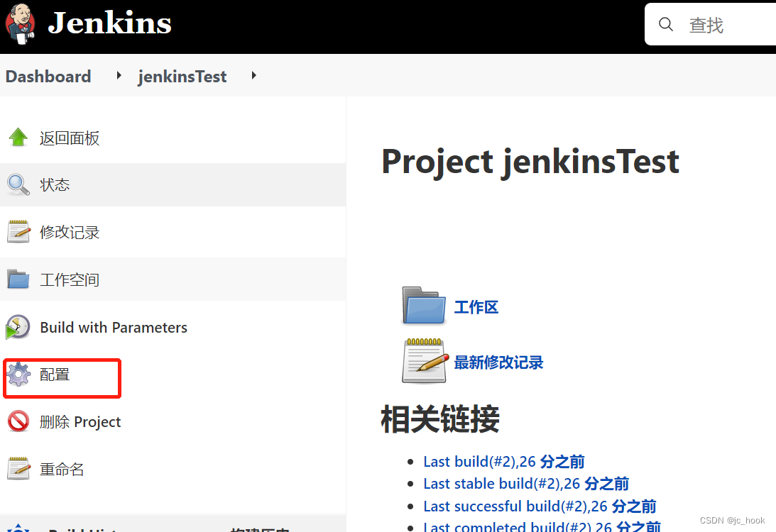776x532 pixels.
Task: Go to Dashboard breadcrumb
Action: pyautogui.click(x=48, y=76)
